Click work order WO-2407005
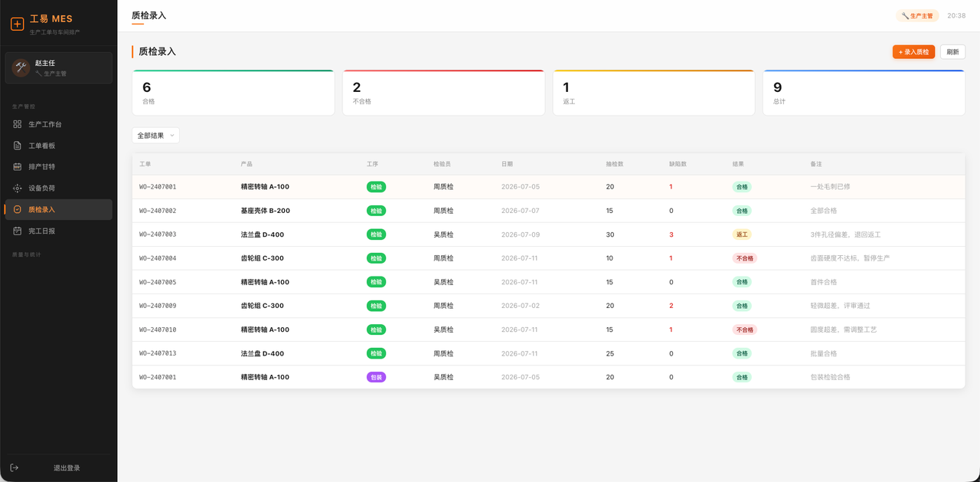This screenshot has width=980, height=482. tap(157, 282)
